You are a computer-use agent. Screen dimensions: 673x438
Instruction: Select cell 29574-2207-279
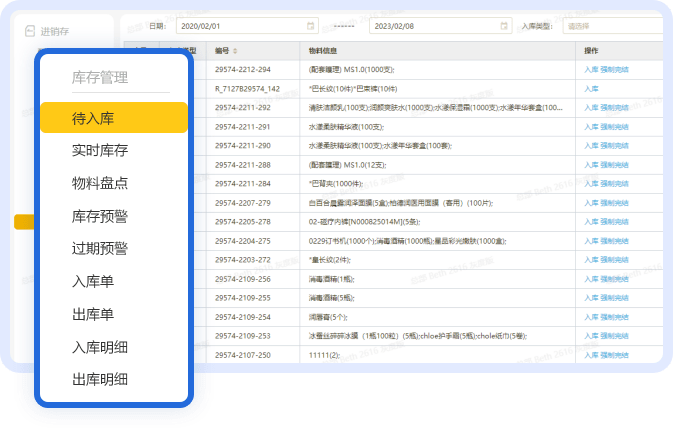(x=243, y=203)
